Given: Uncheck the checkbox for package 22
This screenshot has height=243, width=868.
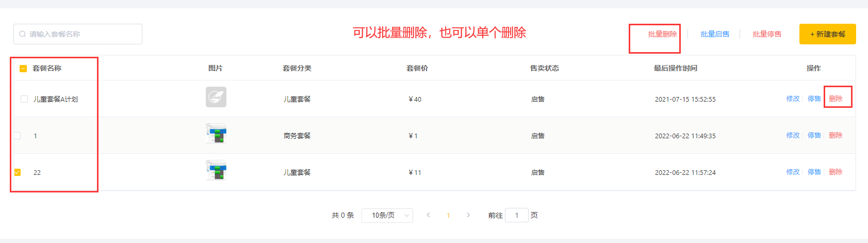Looking at the screenshot, I should pos(18,172).
